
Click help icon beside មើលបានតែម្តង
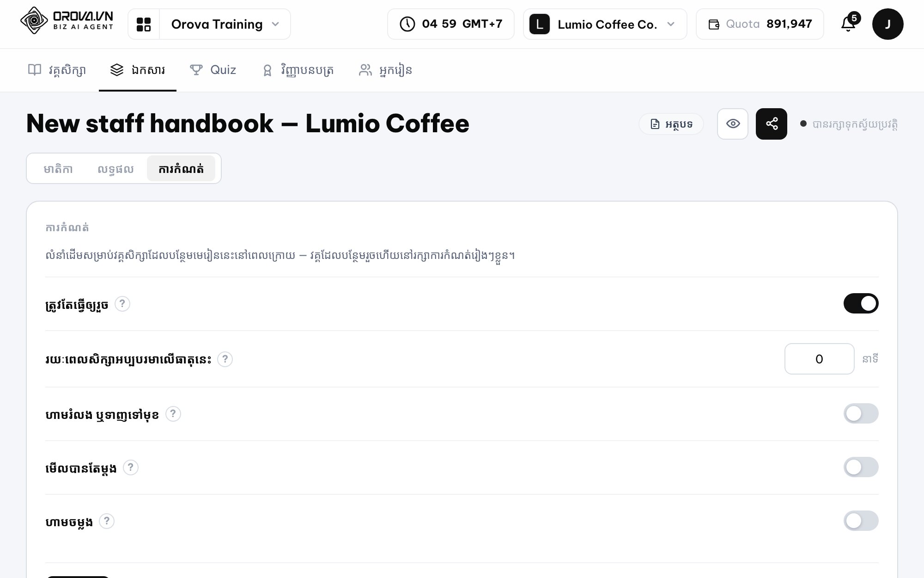click(x=131, y=467)
